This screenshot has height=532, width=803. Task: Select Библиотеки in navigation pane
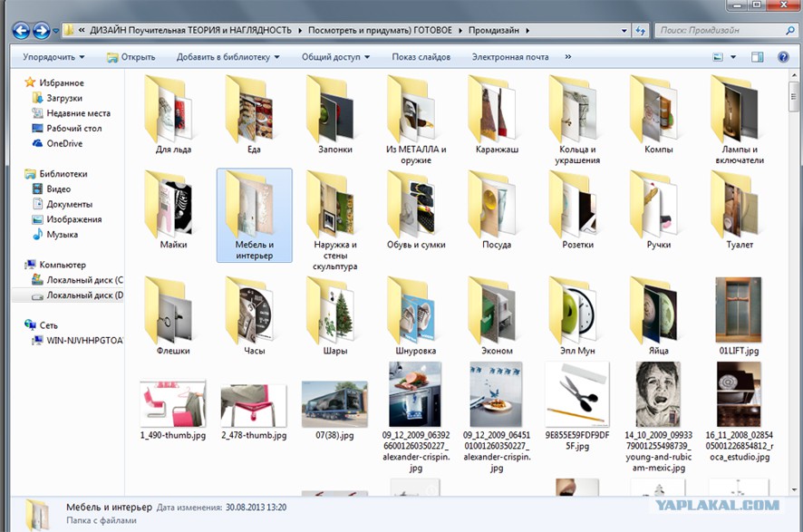point(56,174)
